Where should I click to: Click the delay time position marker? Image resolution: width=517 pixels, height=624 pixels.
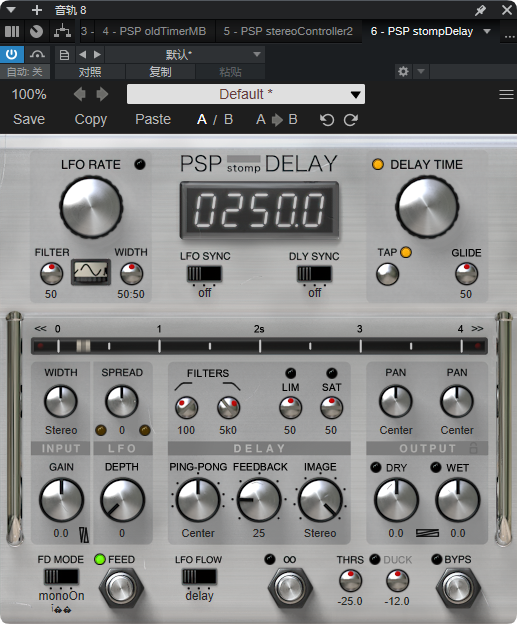83,346
